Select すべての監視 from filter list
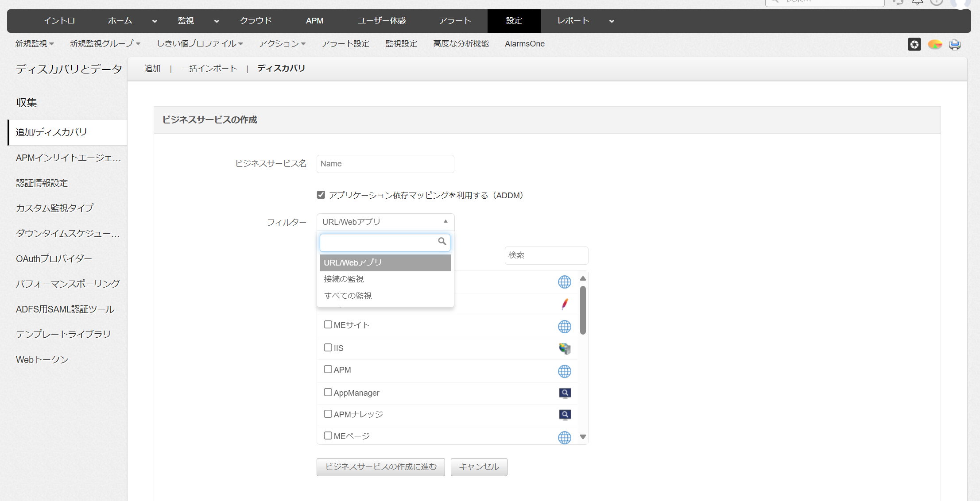This screenshot has height=501, width=980. point(348,296)
